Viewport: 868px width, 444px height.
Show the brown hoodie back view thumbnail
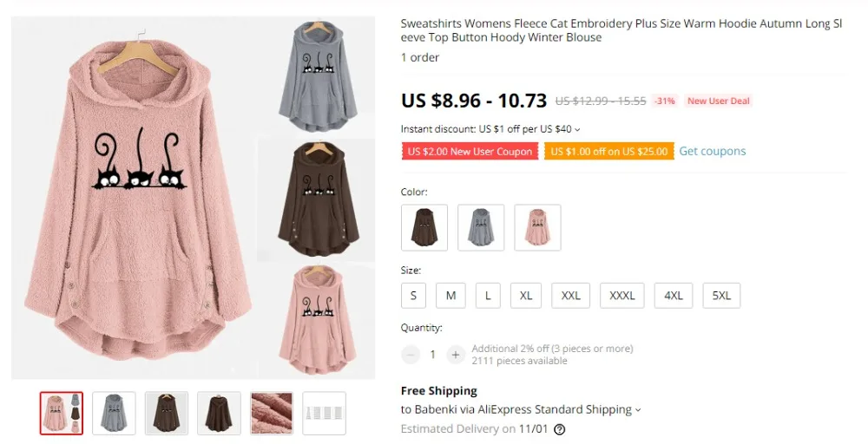[220, 413]
